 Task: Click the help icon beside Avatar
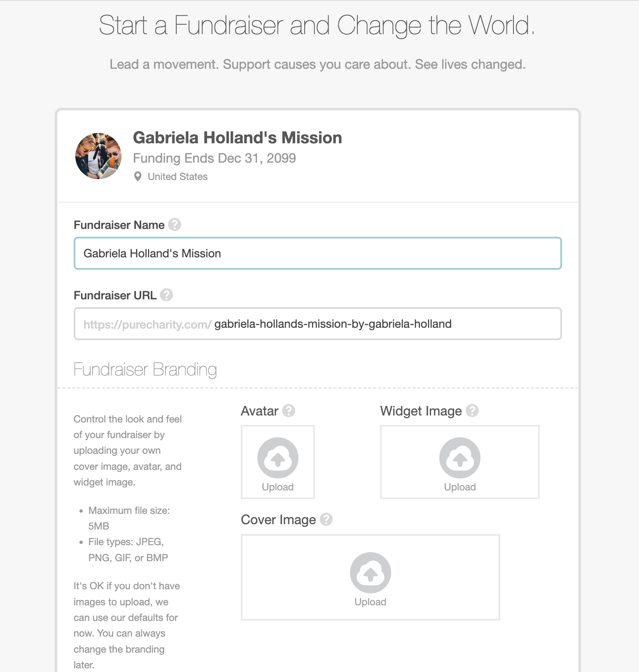coord(289,411)
